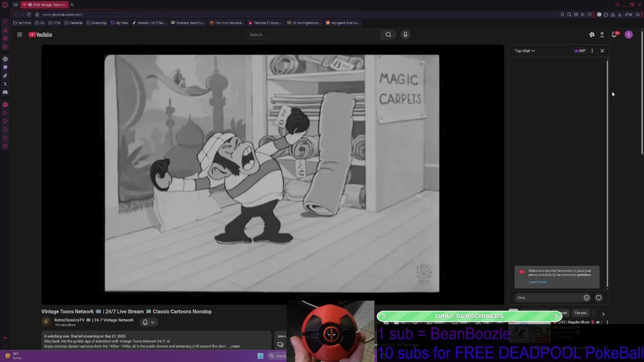Screen dimensions: 644x362
Task: Open Opera browser downloads icon
Action: pyautogui.click(x=619, y=15)
